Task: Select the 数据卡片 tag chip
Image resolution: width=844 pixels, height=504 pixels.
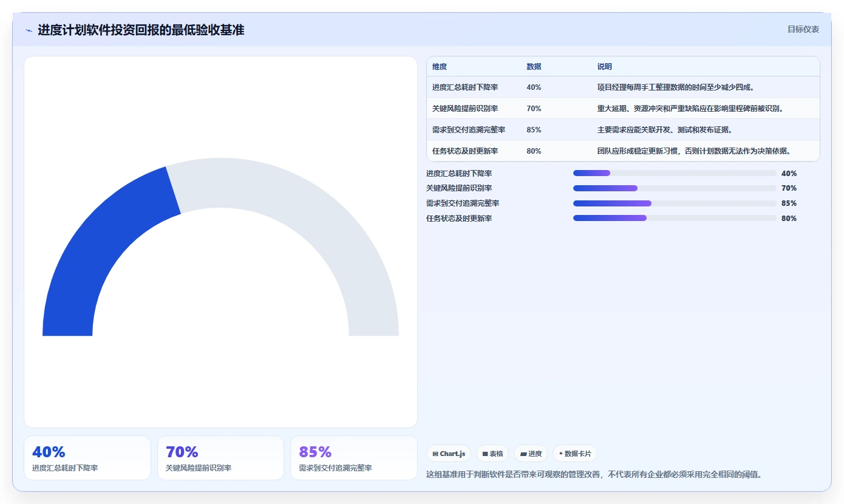Action: (x=574, y=454)
